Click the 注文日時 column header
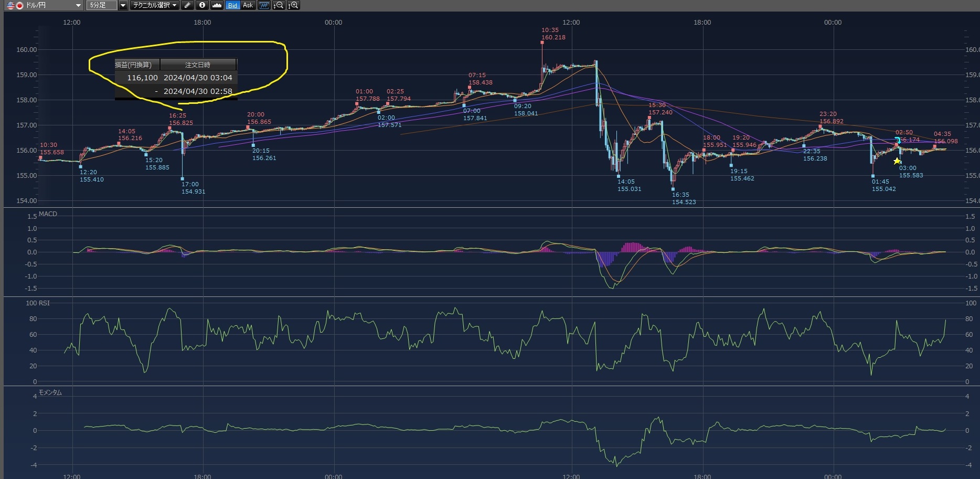Image resolution: width=980 pixels, height=479 pixels. tap(198, 65)
